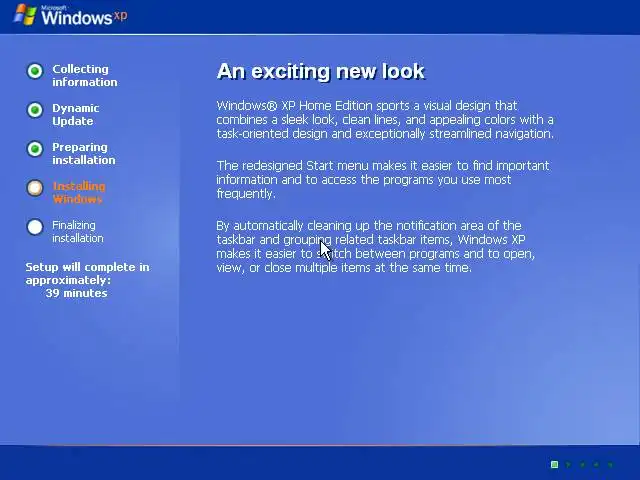This screenshot has width=640, height=480.
Task: Click the paragraph about the redesigned Start menu
Action: (383, 180)
